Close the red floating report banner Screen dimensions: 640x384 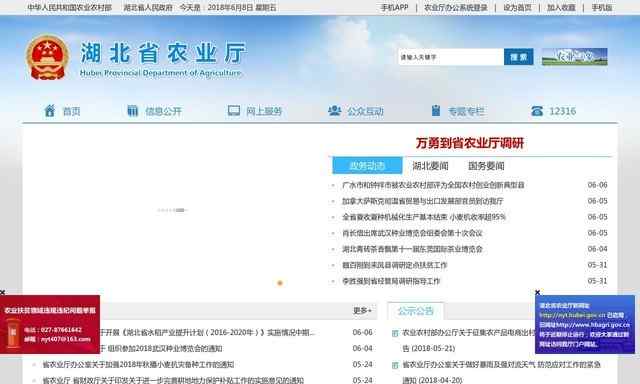(2, 292)
